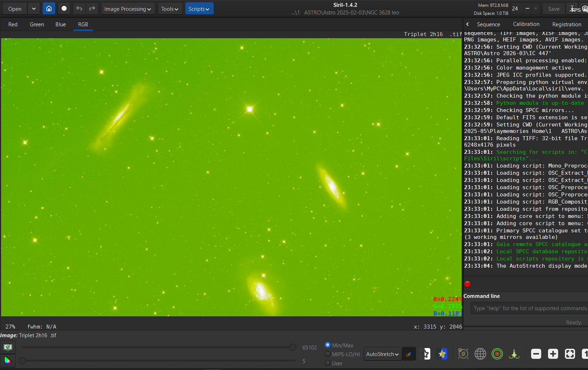This screenshot has height=370, width=588.
Task: Click the 27% zoom level text
Action: (x=10, y=326)
